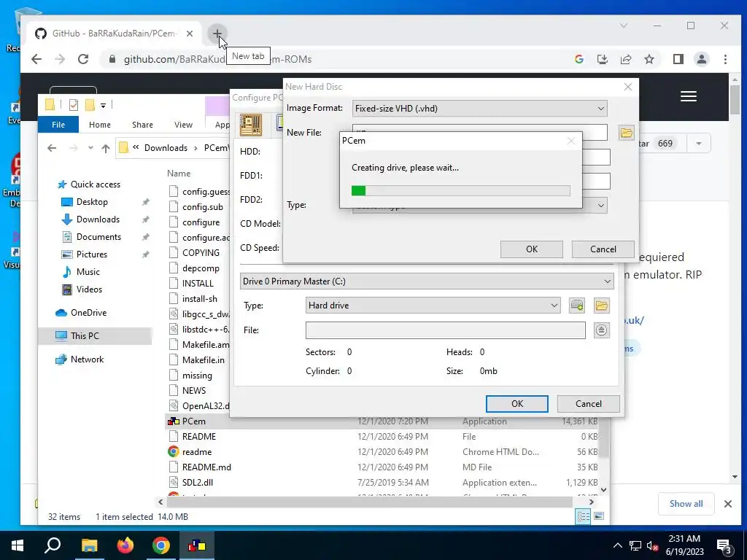Open taskbar search magnifier
Viewport: 747px width, 560px height.
tap(53, 545)
